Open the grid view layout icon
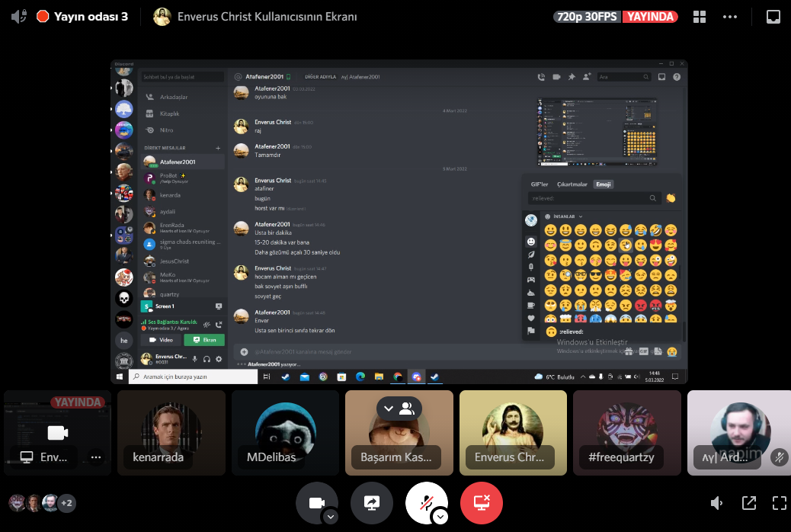The width and height of the screenshot is (791, 532). (700, 17)
